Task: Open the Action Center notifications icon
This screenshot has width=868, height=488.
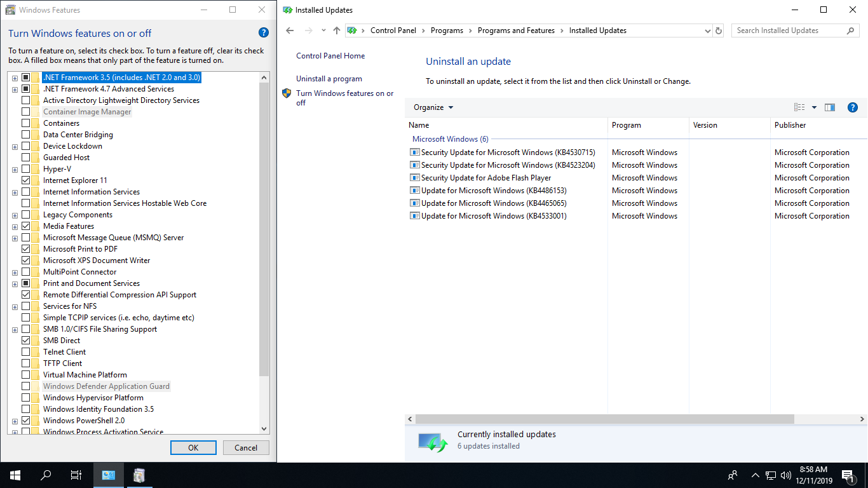Action: 847,475
